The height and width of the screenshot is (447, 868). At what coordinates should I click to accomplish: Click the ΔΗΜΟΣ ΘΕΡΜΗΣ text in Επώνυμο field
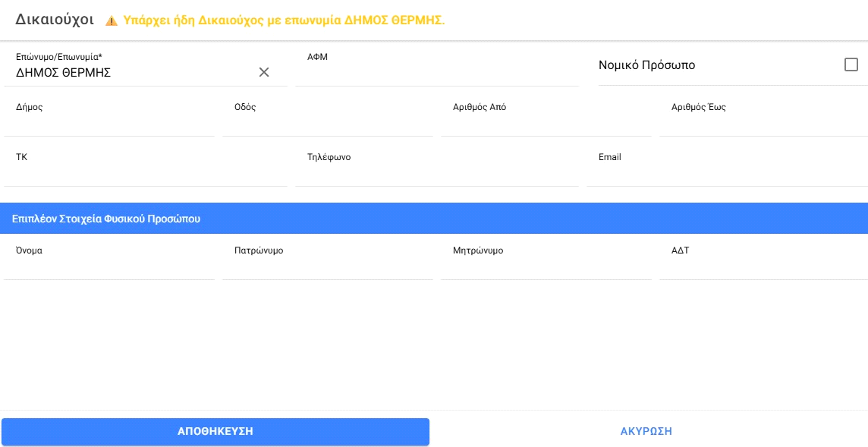tap(64, 73)
